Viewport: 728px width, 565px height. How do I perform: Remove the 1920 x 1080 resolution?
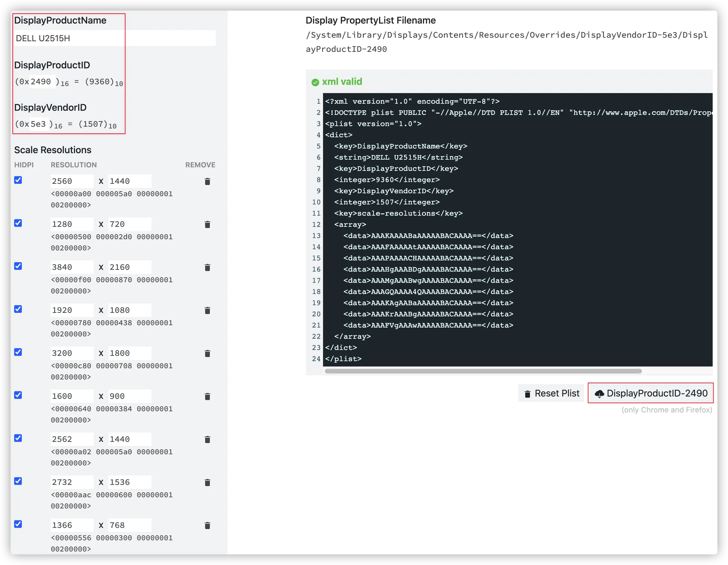click(207, 310)
